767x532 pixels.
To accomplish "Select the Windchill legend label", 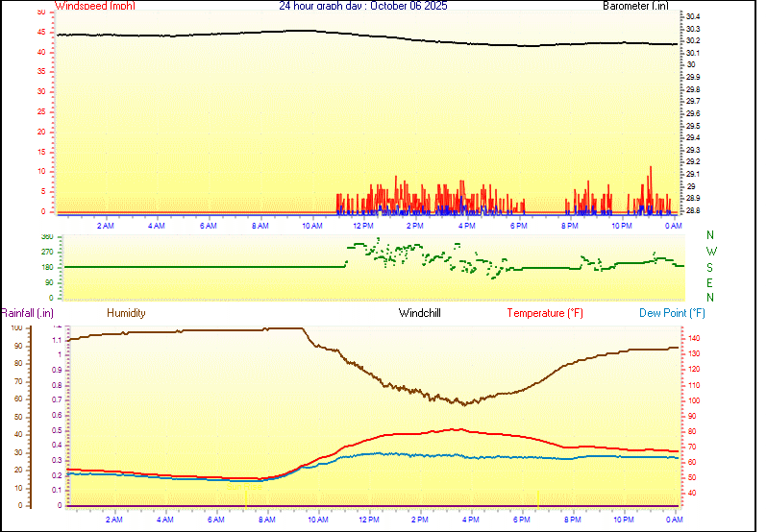I will (x=420, y=313).
